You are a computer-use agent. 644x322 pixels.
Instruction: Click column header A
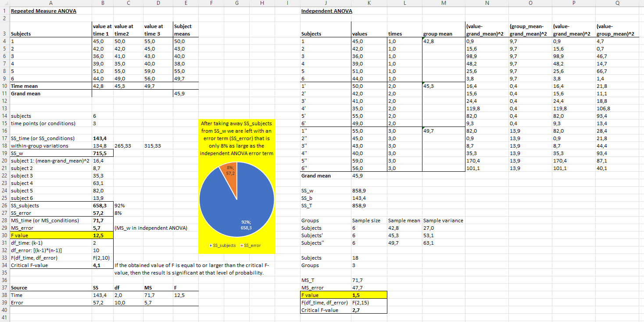click(x=50, y=3)
